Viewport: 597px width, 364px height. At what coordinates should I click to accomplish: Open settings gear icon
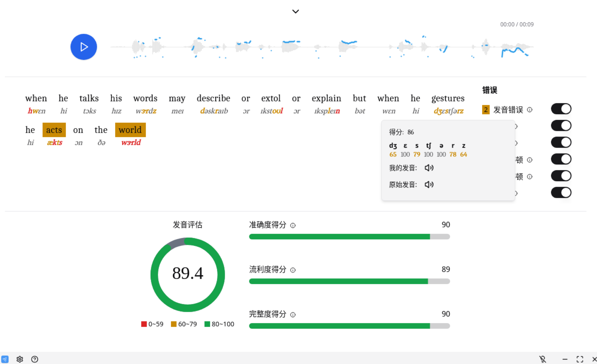click(x=20, y=359)
